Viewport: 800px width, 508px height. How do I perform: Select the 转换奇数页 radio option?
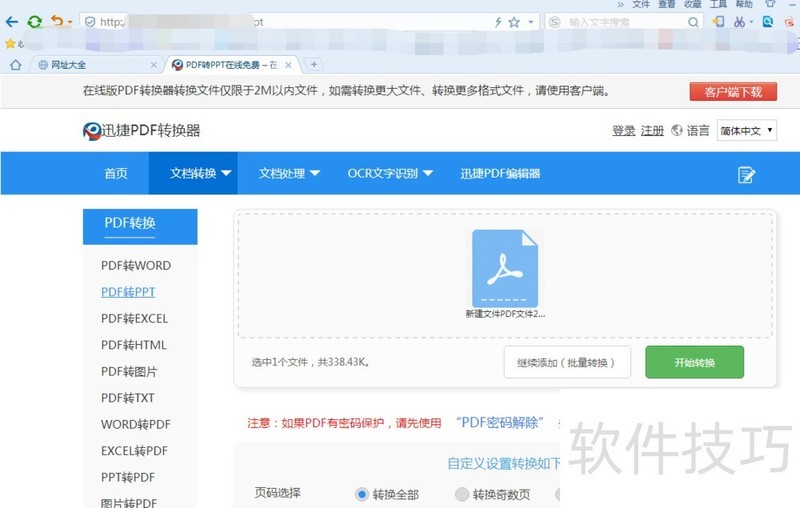[461, 494]
